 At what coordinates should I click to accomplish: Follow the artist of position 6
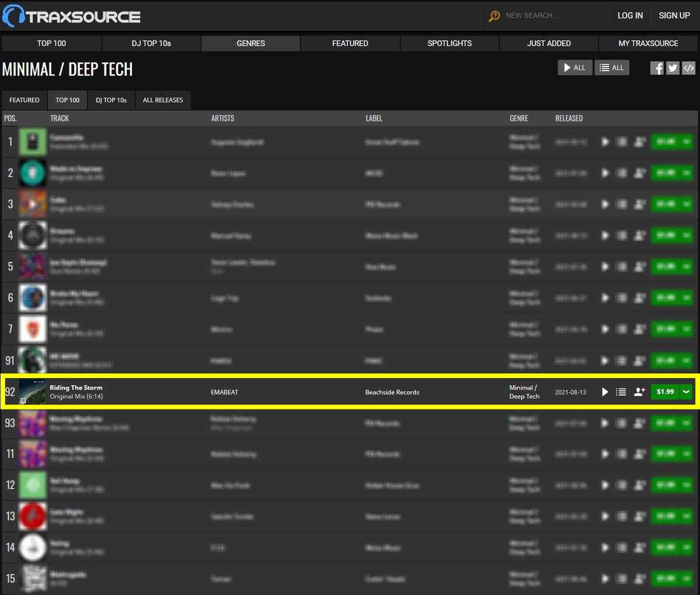[639, 298]
